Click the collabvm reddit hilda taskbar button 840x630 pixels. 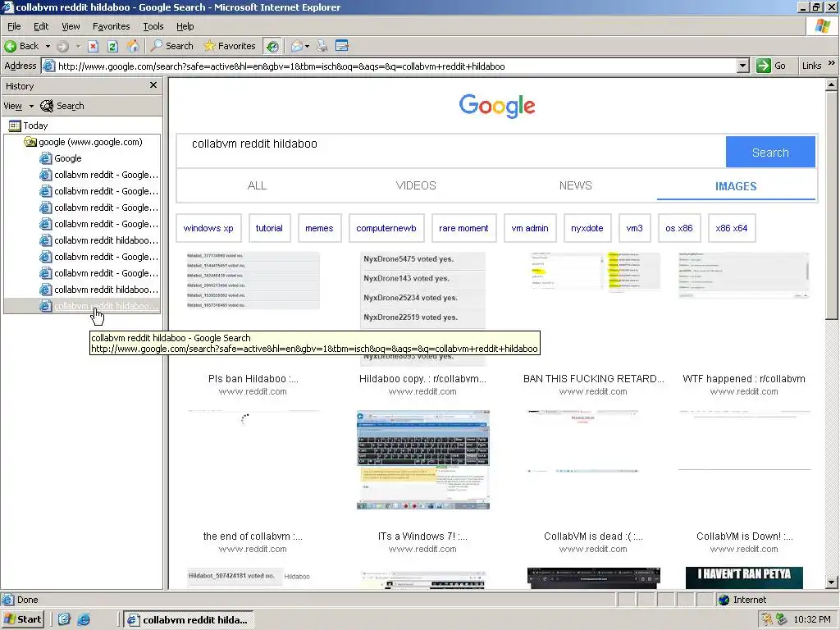coord(189,619)
